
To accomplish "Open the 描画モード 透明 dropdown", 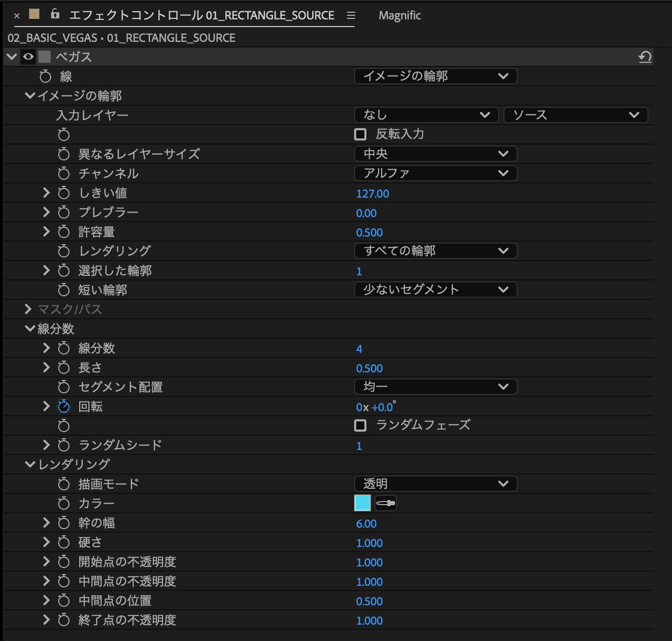I will [435, 484].
